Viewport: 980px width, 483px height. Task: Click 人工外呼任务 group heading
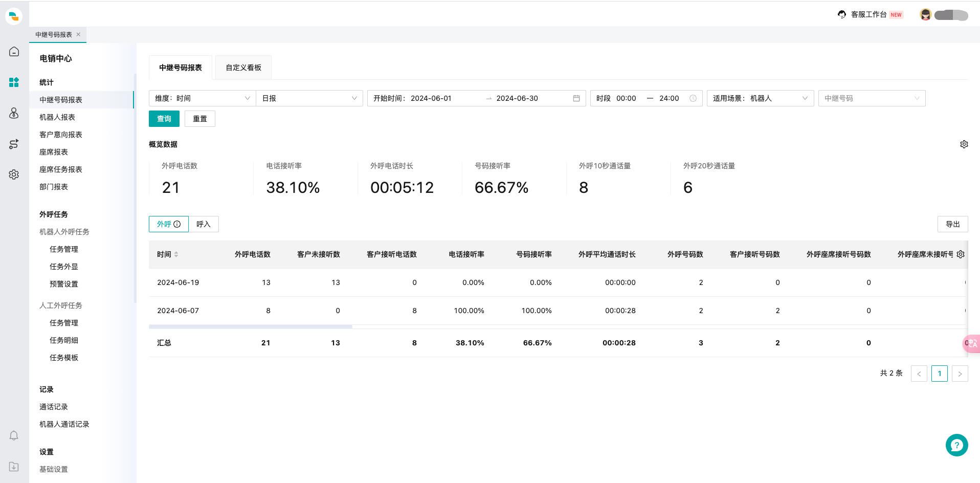point(61,305)
